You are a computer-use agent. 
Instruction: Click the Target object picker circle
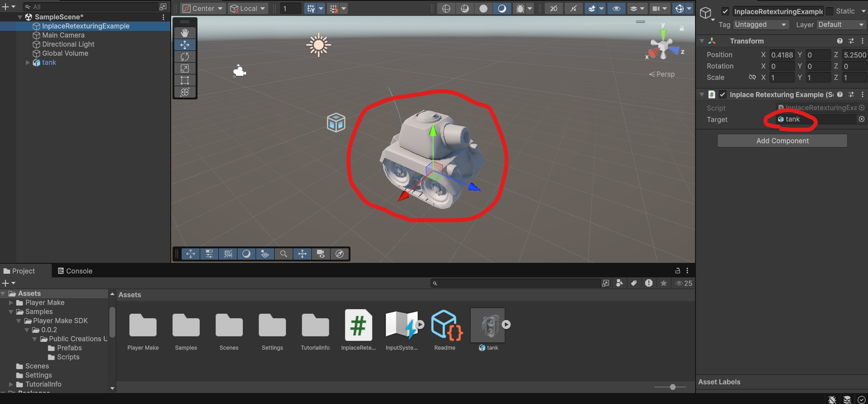click(x=861, y=119)
